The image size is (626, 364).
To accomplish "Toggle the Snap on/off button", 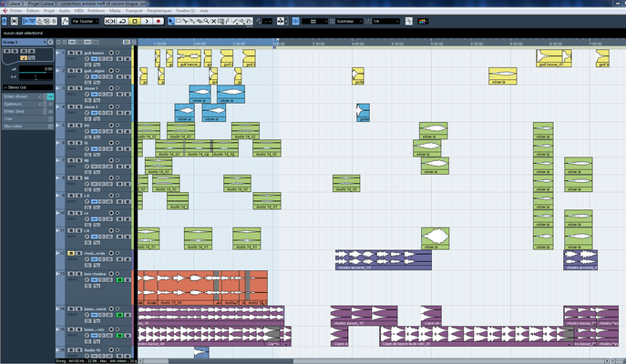I will coord(295,21).
